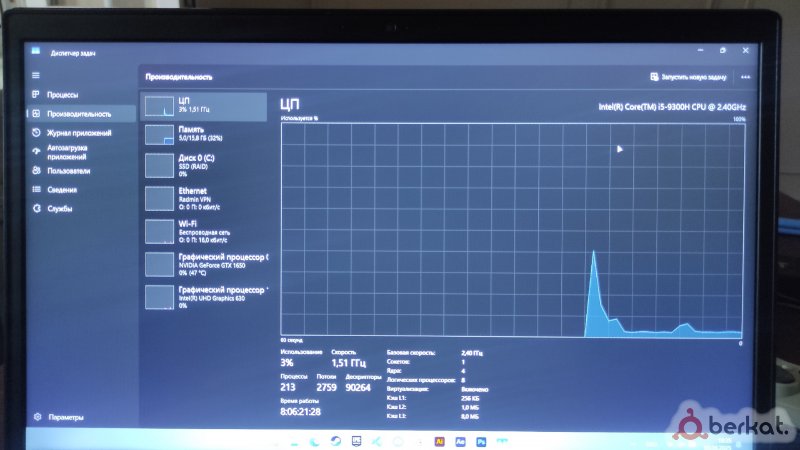The width and height of the screenshot is (800, 450).
Task: Open Epic Games Launcher from the taskbar
Action: (x=356, y=441)
